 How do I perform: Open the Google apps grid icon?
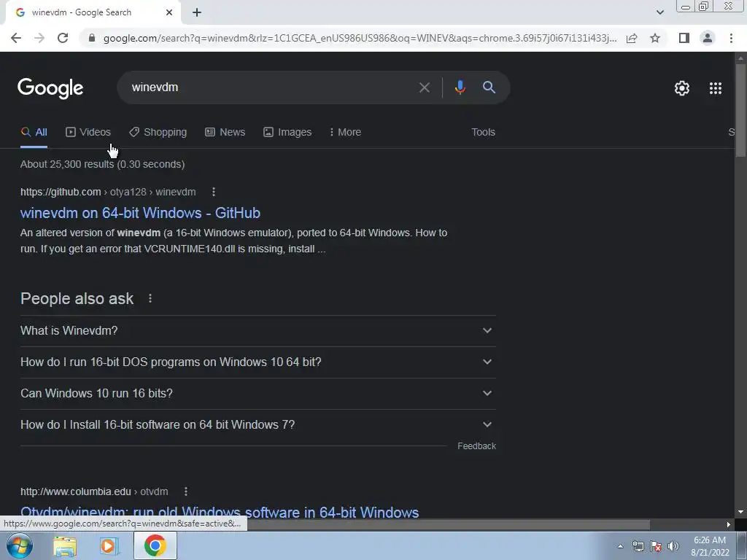tap(715, 88)
